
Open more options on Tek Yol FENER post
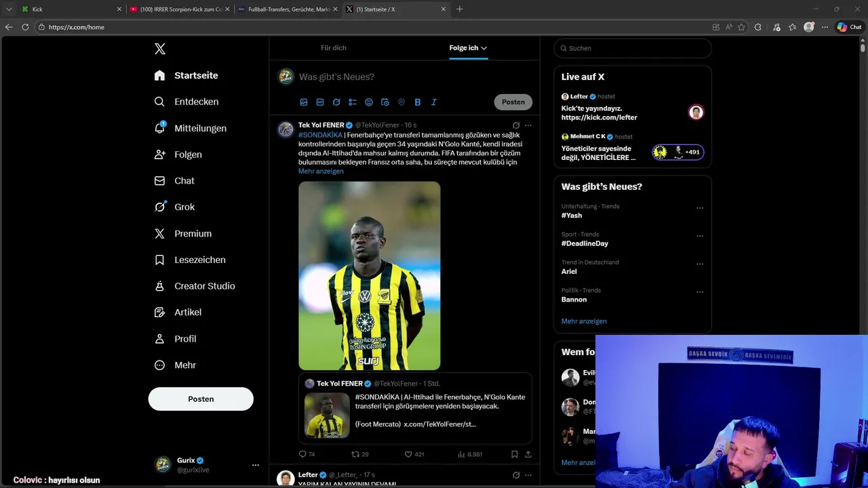pyautogui.click(x=528, y=125)
